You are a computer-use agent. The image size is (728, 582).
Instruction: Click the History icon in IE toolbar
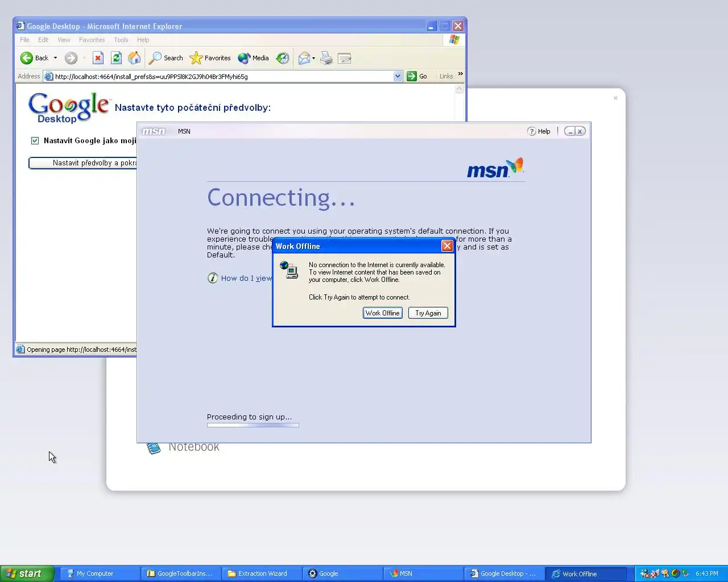click(283, 58)
